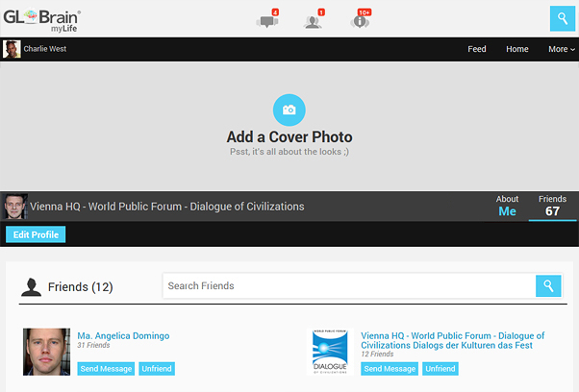
Task: Click the Search Friends input field
Action: coord(349,285)
